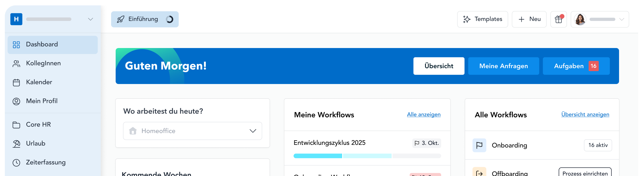Screen dimensions: 644x176
Task: Click the Entwicklungszyklus 2025 progress bar
Action: tap(367, 156)
